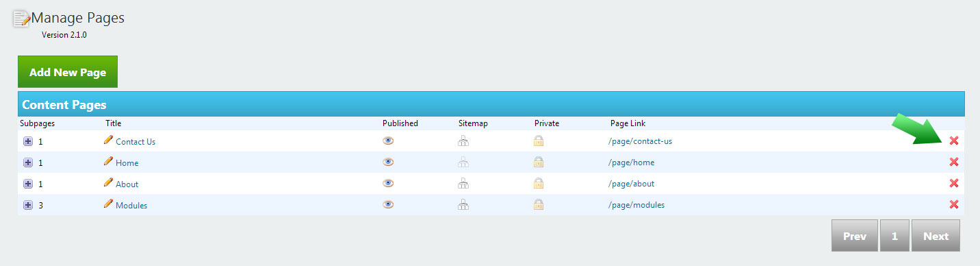Screen dimensions: 980x266
Task: Expand subpages of Home row
Action: (x=28, y=162)
